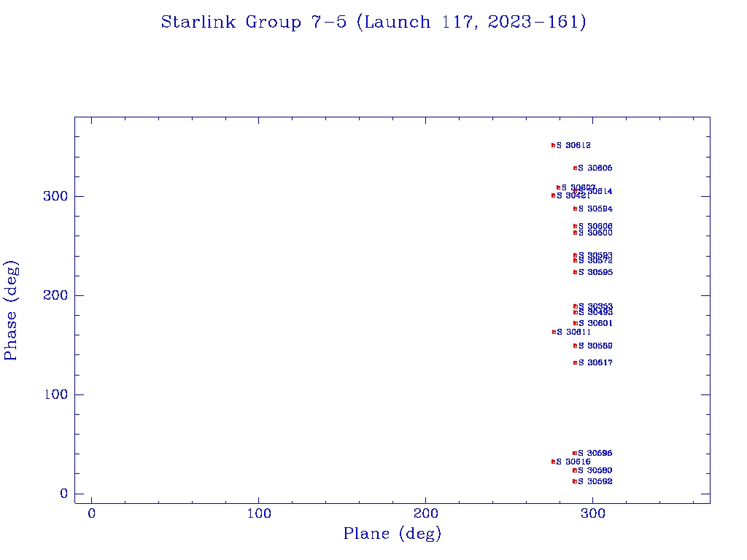Click the 200 tick label on Phase axis

pyautogui.click(x=55, y=295)
